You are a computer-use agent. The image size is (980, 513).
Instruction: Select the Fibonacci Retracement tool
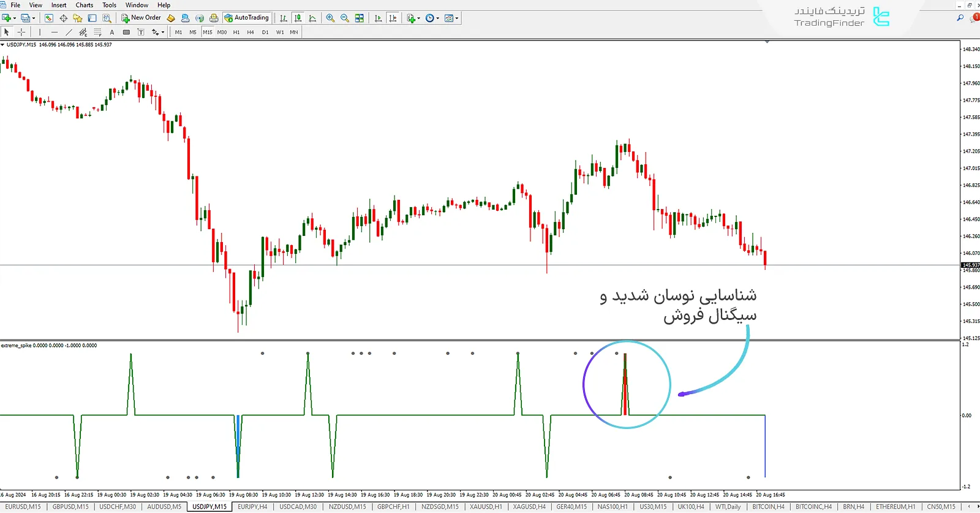[97, 32]
